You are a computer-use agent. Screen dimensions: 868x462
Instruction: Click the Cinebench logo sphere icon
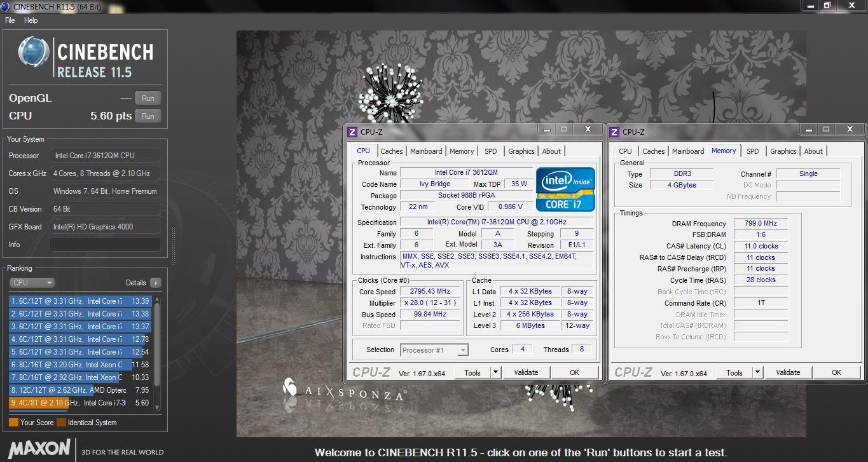[34, 52]
